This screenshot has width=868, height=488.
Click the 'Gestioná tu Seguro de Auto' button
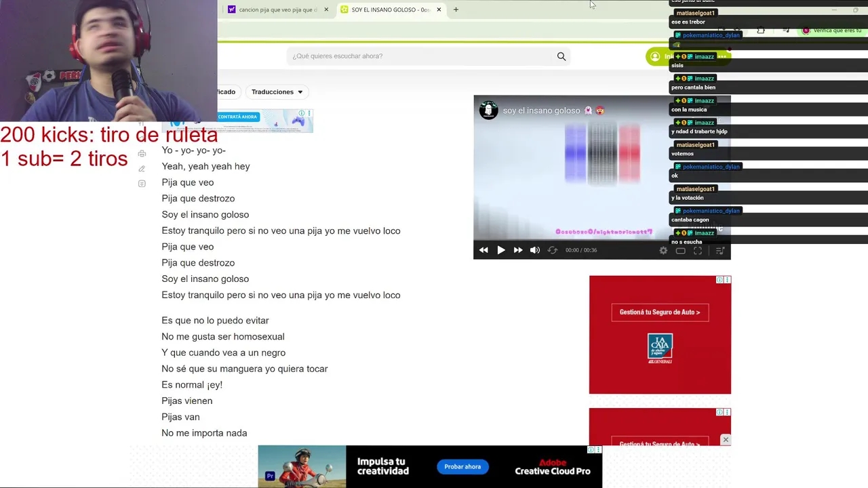point(660,312)
